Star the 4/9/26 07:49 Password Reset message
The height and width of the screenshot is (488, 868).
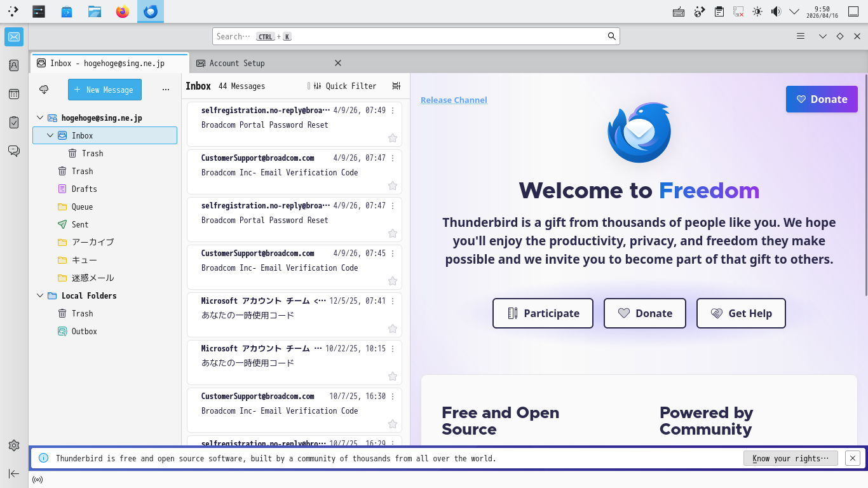(393, 138)
